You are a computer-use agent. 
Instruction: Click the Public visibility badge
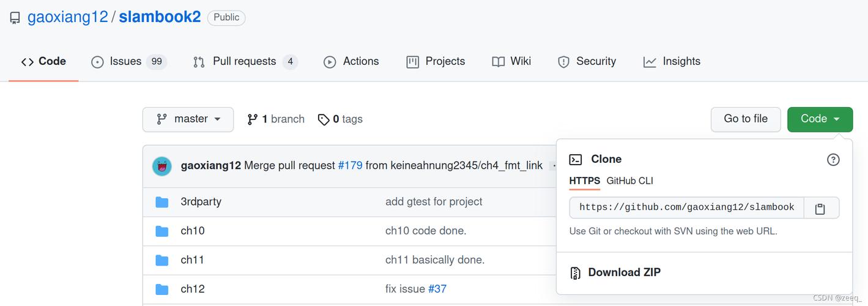click(x=226, y=18)
